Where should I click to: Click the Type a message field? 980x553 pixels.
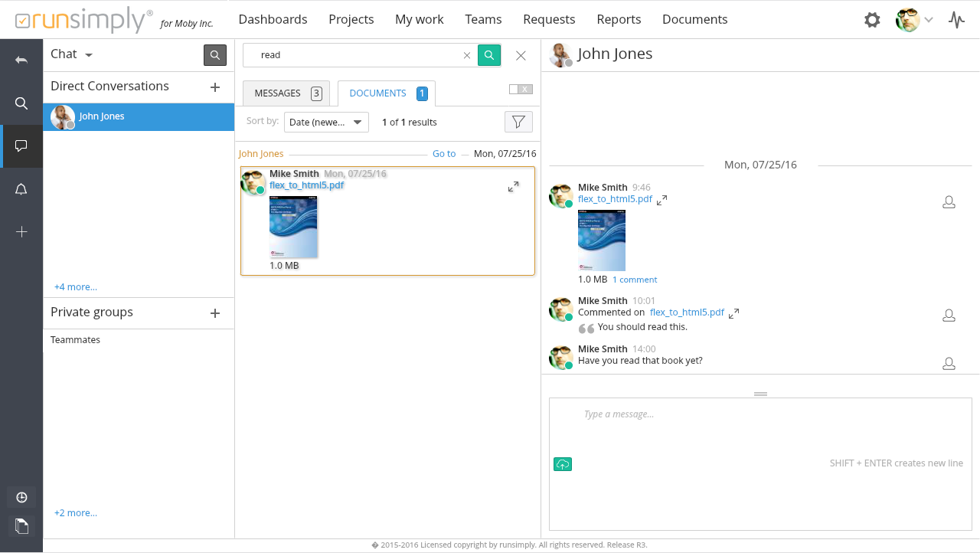pyautogui.click(x=760, y=414)
